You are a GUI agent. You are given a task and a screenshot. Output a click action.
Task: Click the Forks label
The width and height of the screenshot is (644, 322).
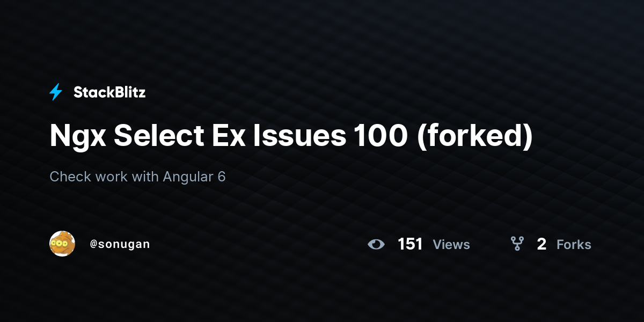point(574,245)
